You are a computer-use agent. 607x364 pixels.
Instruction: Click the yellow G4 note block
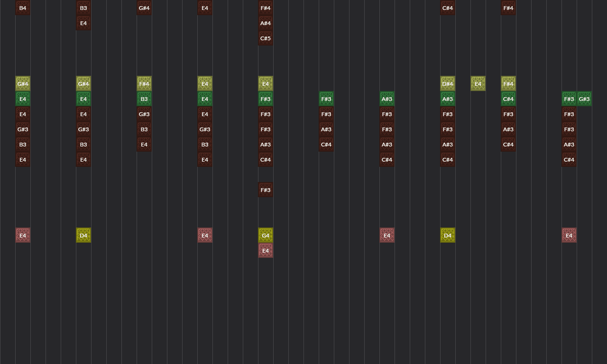[x=266, y=235]
